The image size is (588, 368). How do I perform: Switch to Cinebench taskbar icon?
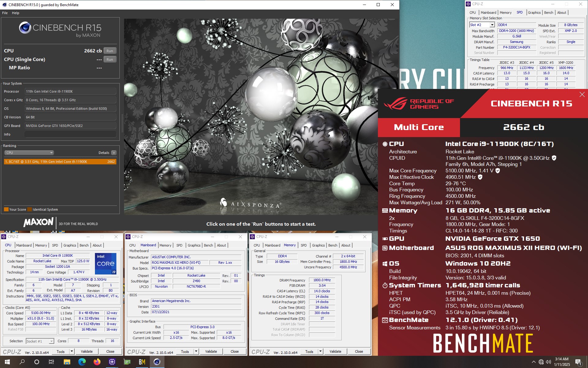(157, 362)
